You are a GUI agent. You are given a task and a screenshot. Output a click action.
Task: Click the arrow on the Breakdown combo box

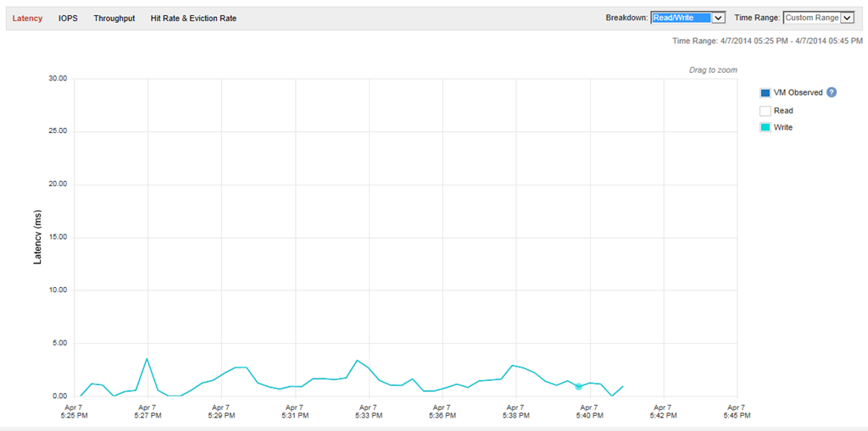[718, 18]
